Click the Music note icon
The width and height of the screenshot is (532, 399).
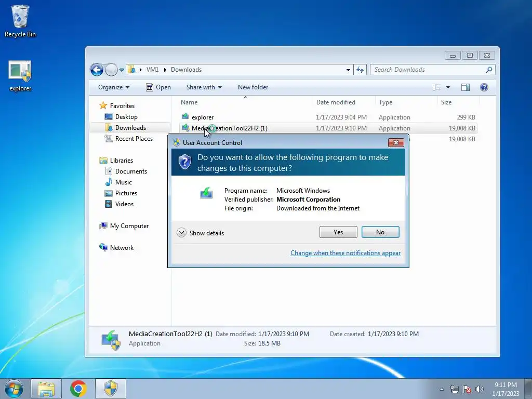(x=109, y=182)
